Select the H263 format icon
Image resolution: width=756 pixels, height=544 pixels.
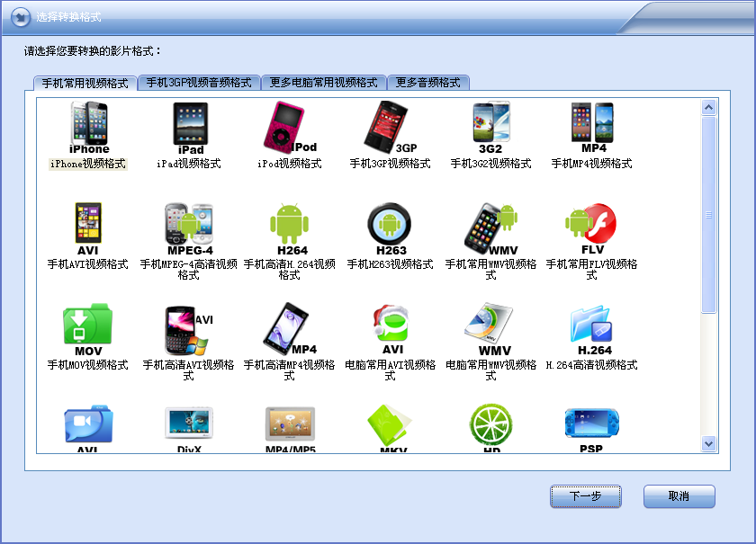(390, 229)
